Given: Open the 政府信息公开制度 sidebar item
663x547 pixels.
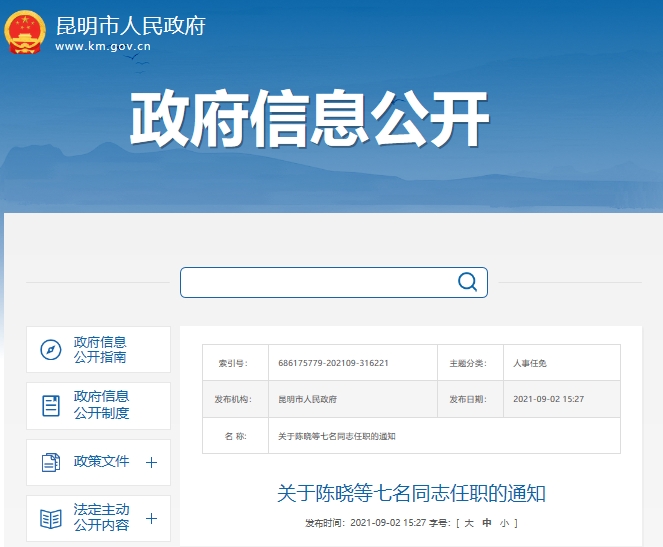Looking at the screenshot, I should pos(101,405).
